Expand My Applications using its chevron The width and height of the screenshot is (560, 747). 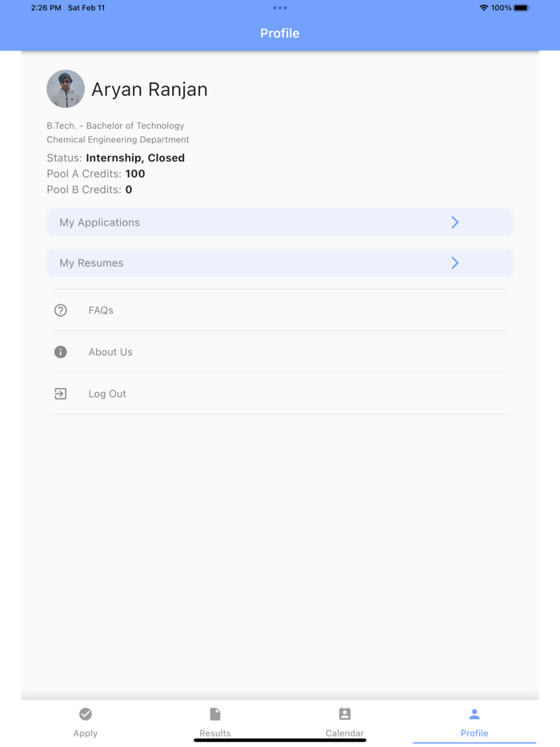click(x=454, y=222)
